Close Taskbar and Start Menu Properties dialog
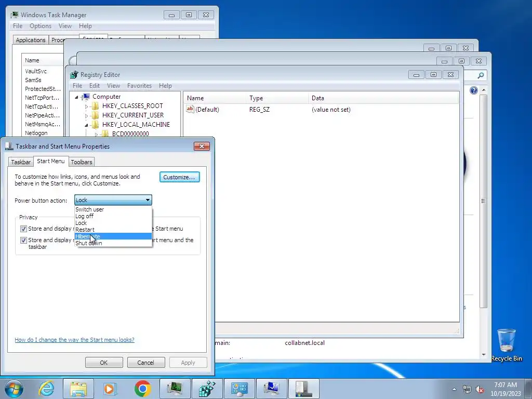The width and height of the screenshot is (532, 399). tap(202, 146)
